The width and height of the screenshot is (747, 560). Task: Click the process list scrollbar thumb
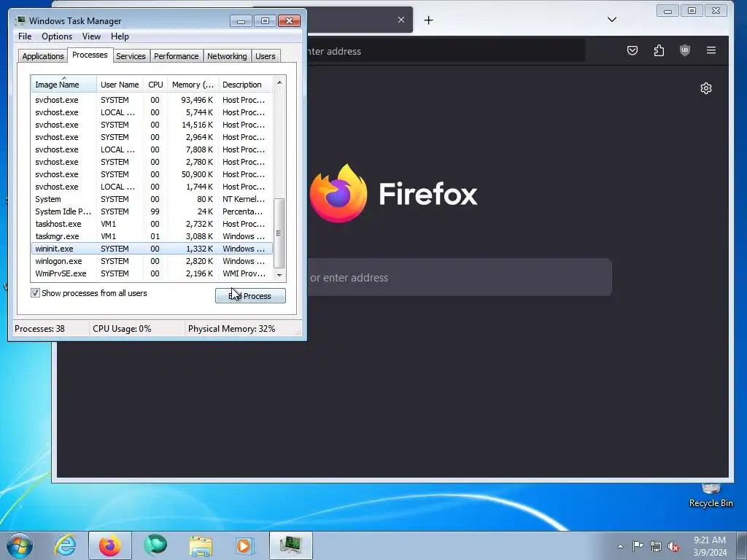pyautogui.click(x=279, y=233)
